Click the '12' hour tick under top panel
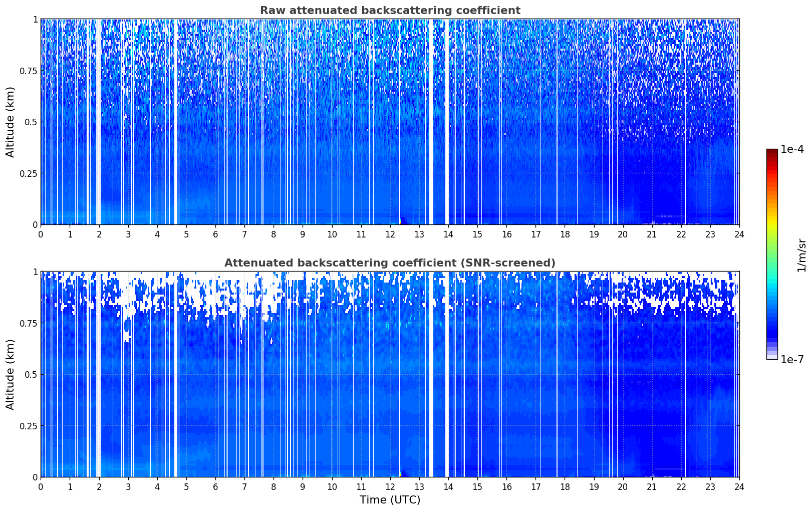812x511 pixels. 390,234
